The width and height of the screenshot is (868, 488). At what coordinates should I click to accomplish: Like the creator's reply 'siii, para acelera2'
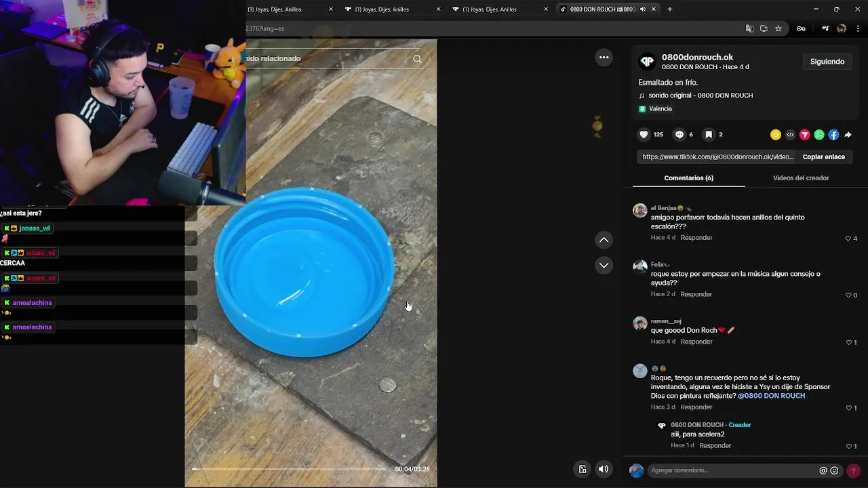[848, 446]
